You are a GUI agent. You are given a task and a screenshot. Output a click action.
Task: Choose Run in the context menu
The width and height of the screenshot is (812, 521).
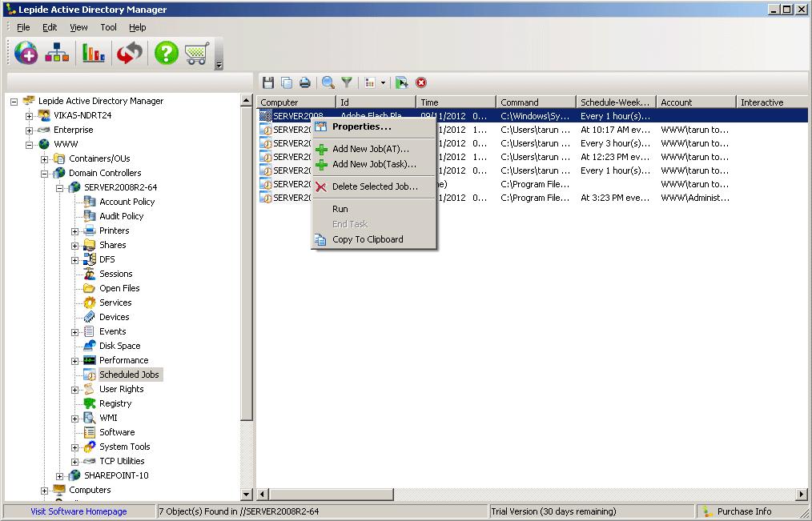tap(373, 209)
